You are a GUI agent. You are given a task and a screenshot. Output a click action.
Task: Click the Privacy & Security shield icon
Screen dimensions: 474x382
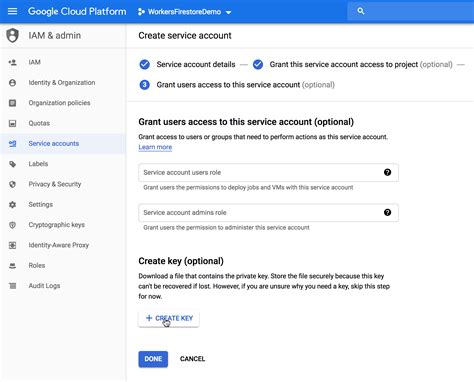coord(13,184)
